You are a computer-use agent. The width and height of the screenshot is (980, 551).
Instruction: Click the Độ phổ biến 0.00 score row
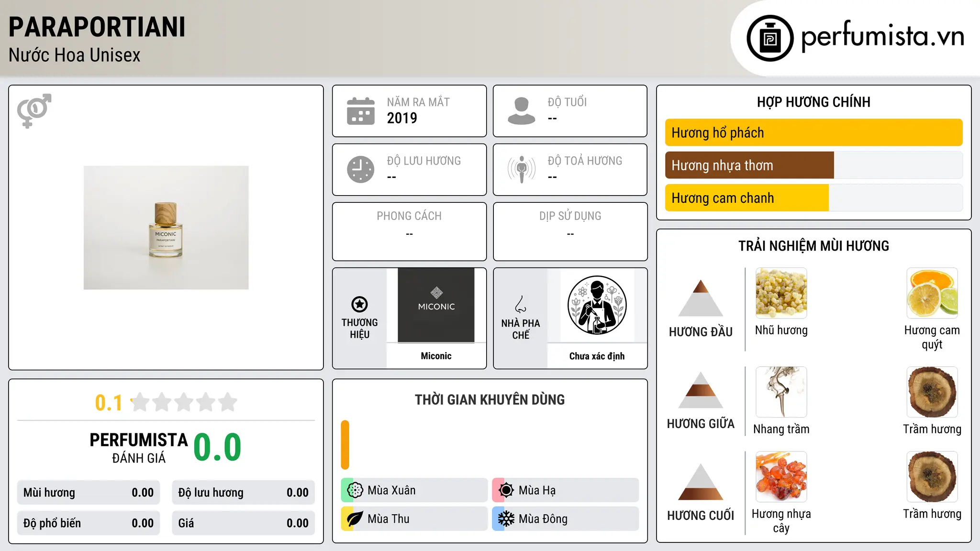point(89,523)
